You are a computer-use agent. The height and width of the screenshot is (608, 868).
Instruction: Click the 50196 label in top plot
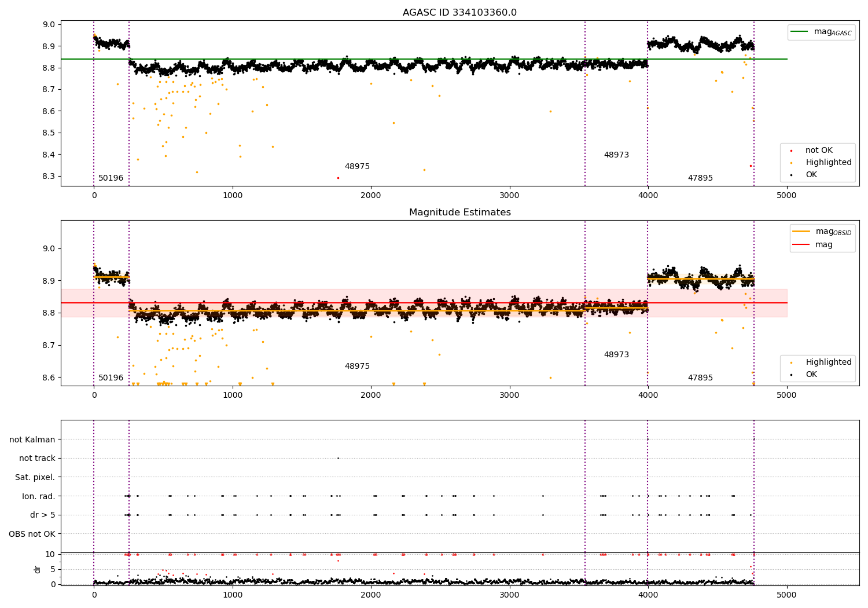[111, 178]
